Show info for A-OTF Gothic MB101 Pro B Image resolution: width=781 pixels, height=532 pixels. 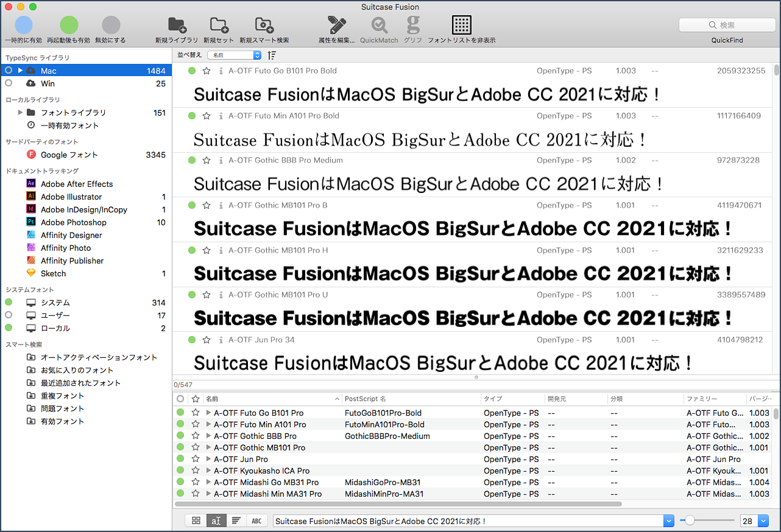221,205
